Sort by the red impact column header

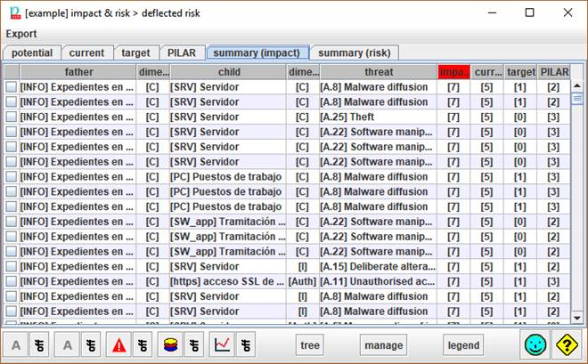pyautogui.click(x=453, y=71)
